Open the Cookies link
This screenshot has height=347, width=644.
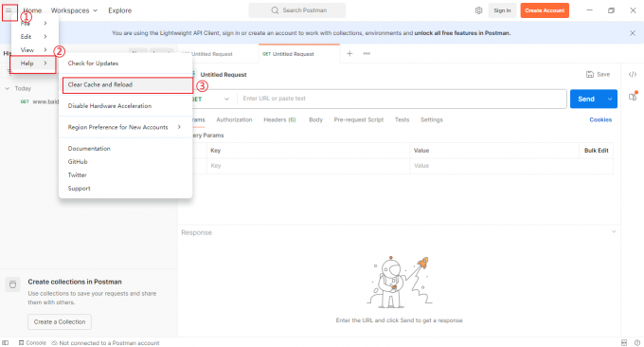tap(600, 119)
